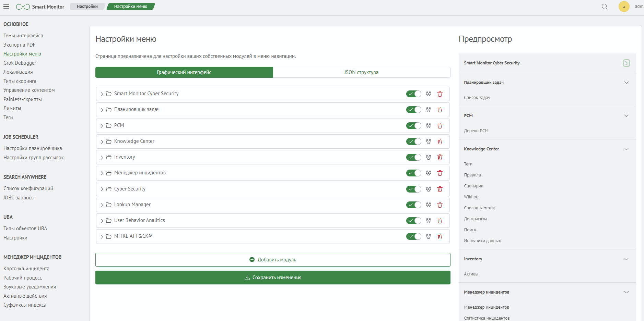The height and width of the screenshot is (321, 644).
Task: Toggle the MITRE ATT&CK module switch
Action: [x=414, y=236]
